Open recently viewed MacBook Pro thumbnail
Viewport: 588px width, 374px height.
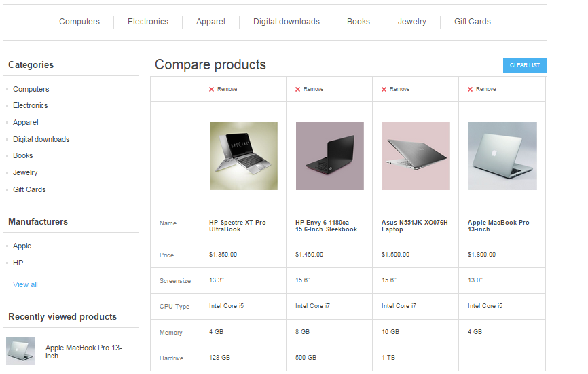[x=20, y=351]
